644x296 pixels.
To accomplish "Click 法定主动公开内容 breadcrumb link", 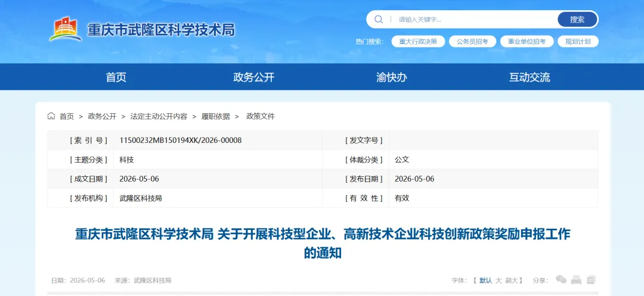I will click(x=159, y=116).
